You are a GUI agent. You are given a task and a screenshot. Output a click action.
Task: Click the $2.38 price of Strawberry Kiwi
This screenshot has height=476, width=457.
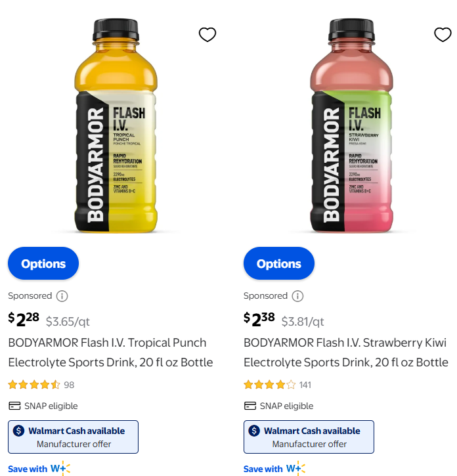(x=259, y=320)
